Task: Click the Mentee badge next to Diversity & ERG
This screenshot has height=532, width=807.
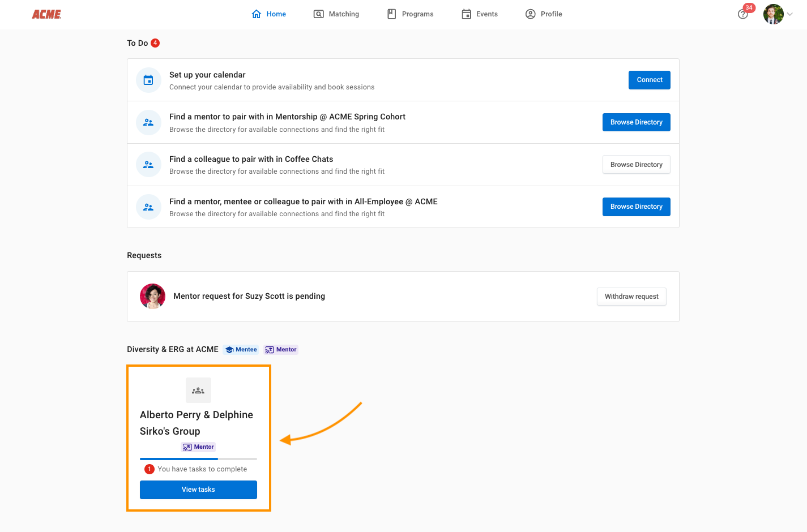Action: [241, 350]
